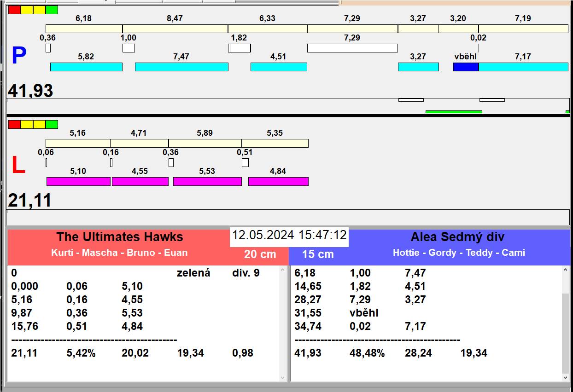Click the scroll down arrow in left results panel
573x392 pixels.
[283, 377]
